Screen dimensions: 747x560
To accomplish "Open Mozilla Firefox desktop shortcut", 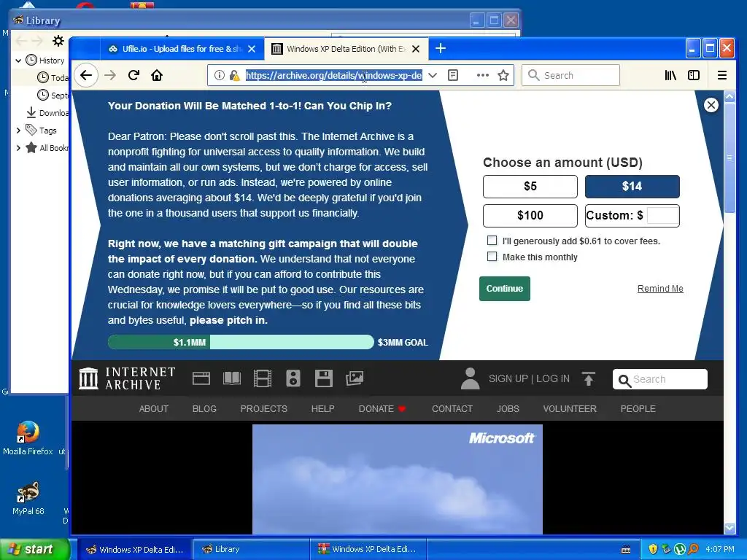I will click(28, 438).
